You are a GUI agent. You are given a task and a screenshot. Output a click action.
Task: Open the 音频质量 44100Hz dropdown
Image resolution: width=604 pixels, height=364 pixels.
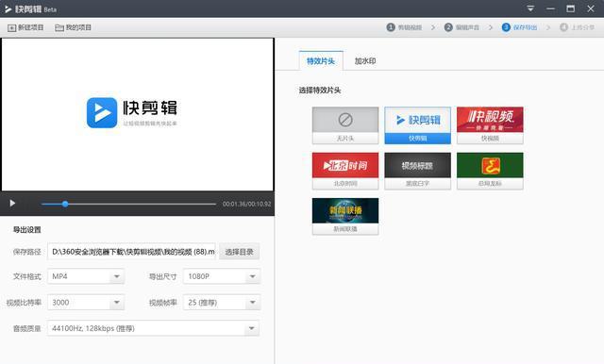click(x=153, y=328)
